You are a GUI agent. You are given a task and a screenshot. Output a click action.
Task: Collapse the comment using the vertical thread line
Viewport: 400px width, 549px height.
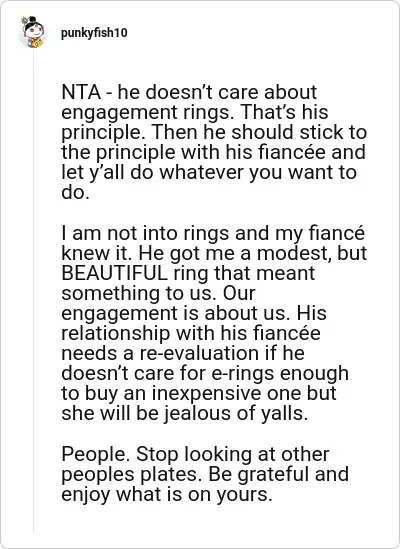pos(34,291)
